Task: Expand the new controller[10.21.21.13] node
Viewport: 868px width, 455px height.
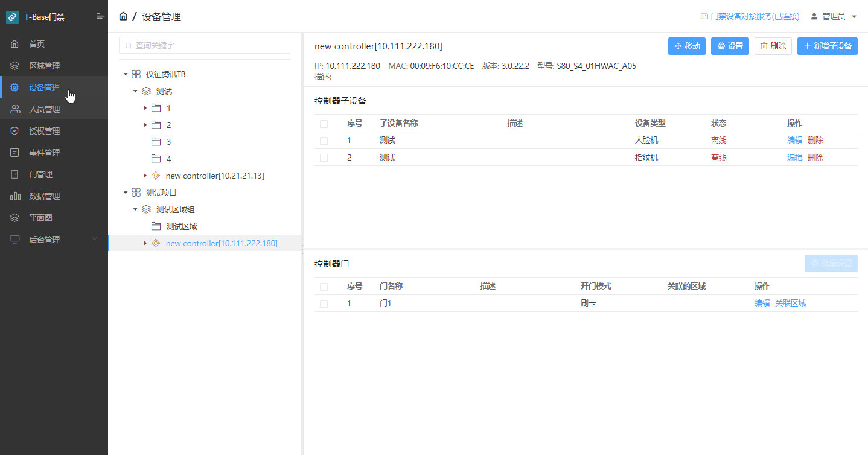Action: 145,176
